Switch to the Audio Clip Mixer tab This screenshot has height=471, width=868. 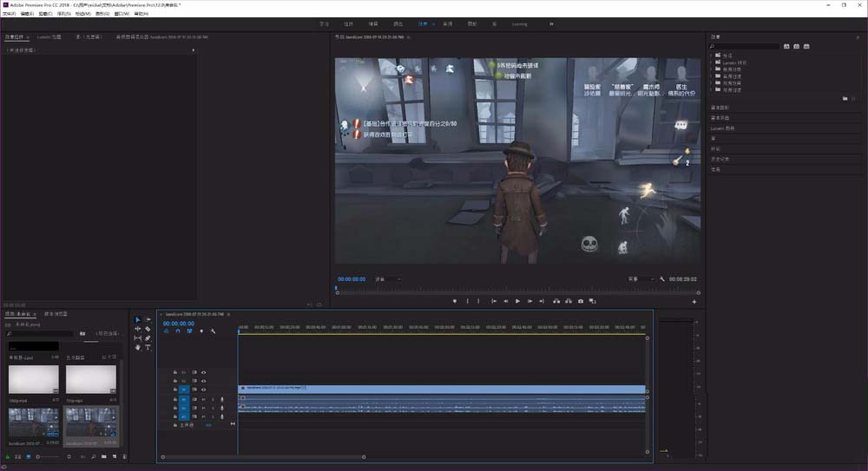tap(162, 37)
